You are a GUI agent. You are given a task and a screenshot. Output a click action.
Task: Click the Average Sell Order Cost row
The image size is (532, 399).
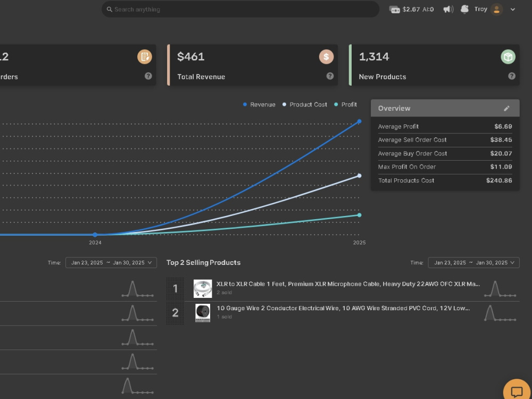[445, 140]
